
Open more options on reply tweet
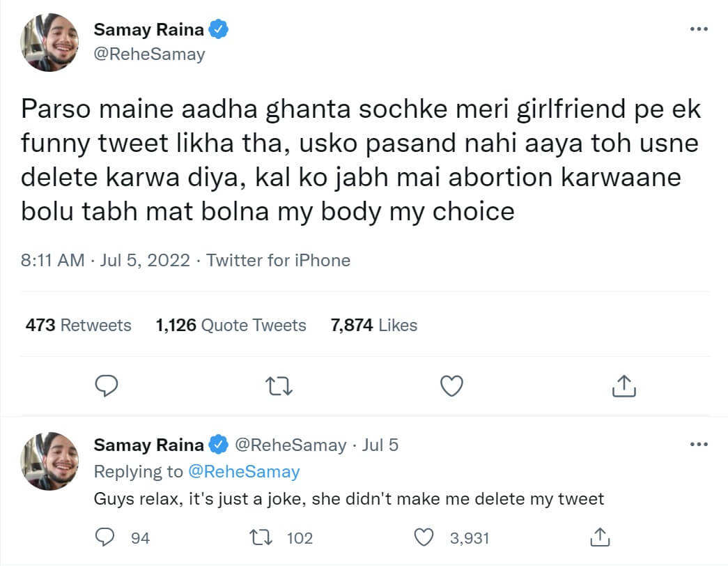pos(698,444)
